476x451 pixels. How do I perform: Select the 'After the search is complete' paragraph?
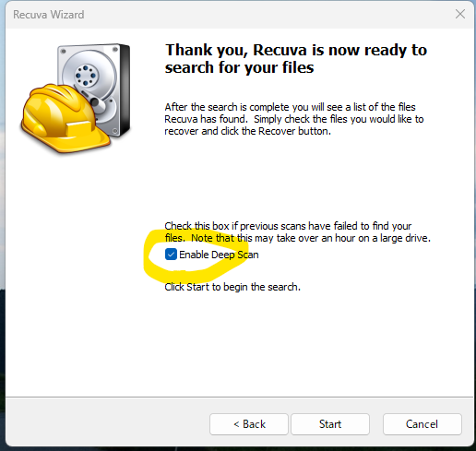pyautogui.click(x=294, y=119)
